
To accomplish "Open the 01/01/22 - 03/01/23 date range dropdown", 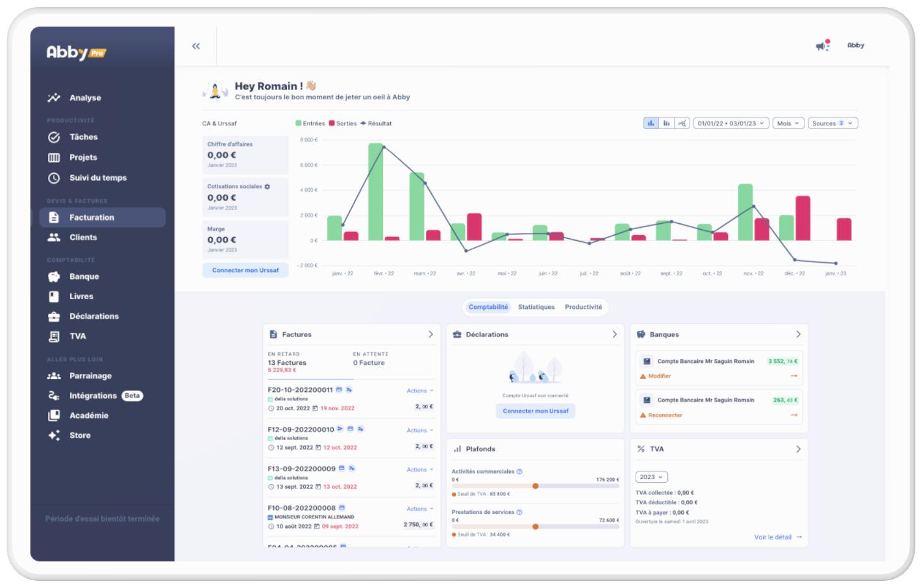I will click(730, 123).
